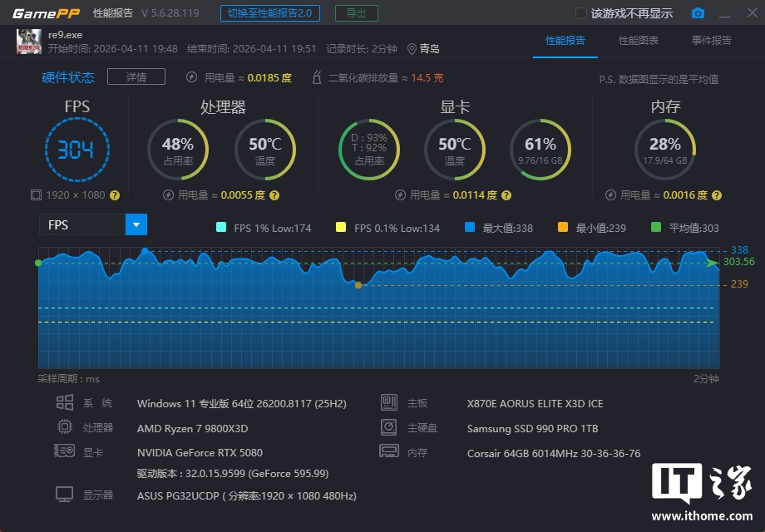The height and width of the screenshot is (532, 765).
Task: Click the monitor icon next to 显示器
Action: click(x=64, y=495)
